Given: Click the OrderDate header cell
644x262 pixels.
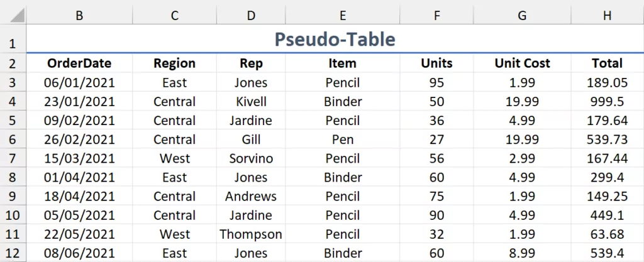Looking at the screenshot, I should click(x=79, y=63).
